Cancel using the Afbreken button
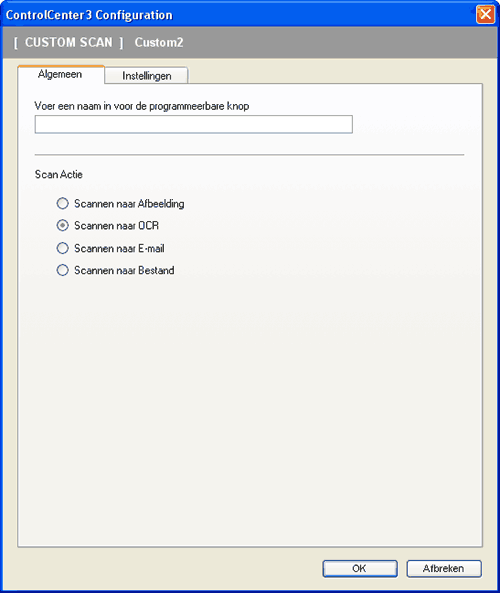This screenshot has width=500, height=593. click(x=444, y=568)
